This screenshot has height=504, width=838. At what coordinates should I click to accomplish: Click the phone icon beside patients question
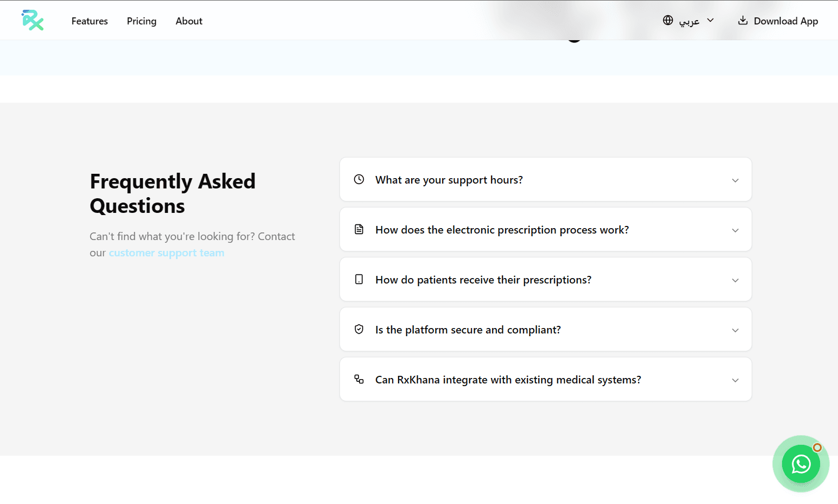pos(359,280)
